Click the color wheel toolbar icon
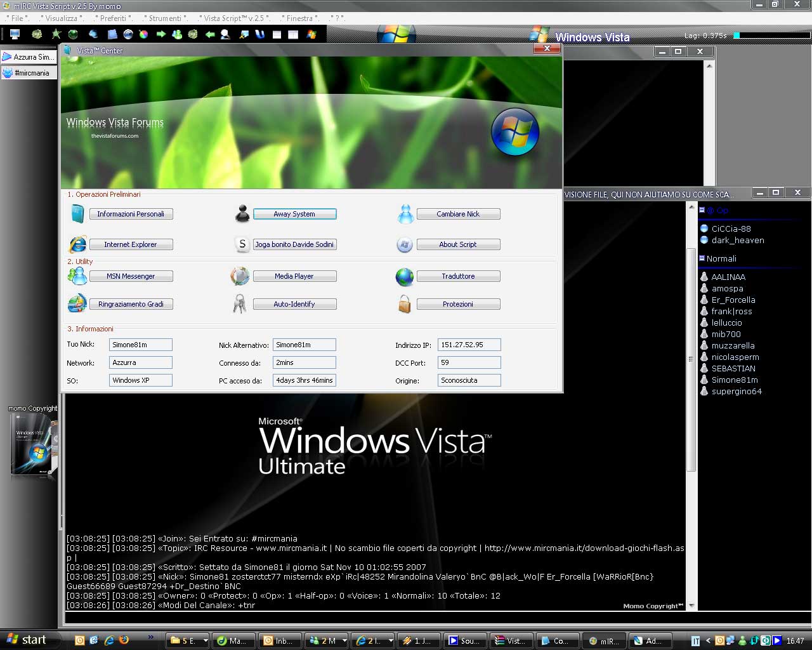Image resolution: width=812 pixels, height=650 pixels. 143,34
